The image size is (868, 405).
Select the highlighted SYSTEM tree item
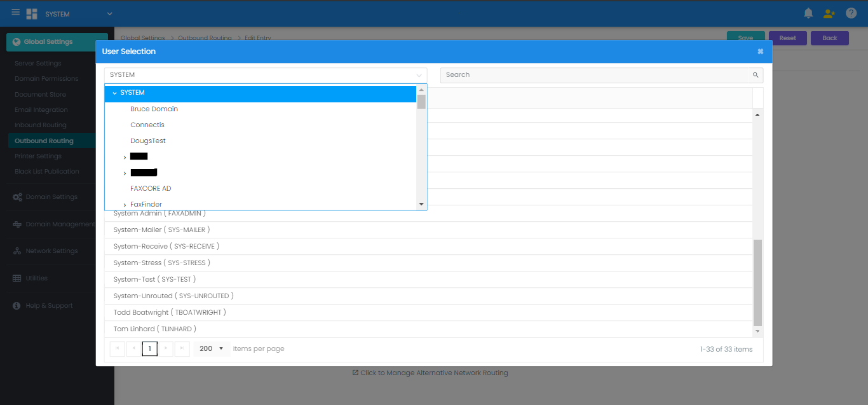pos(261,93)
